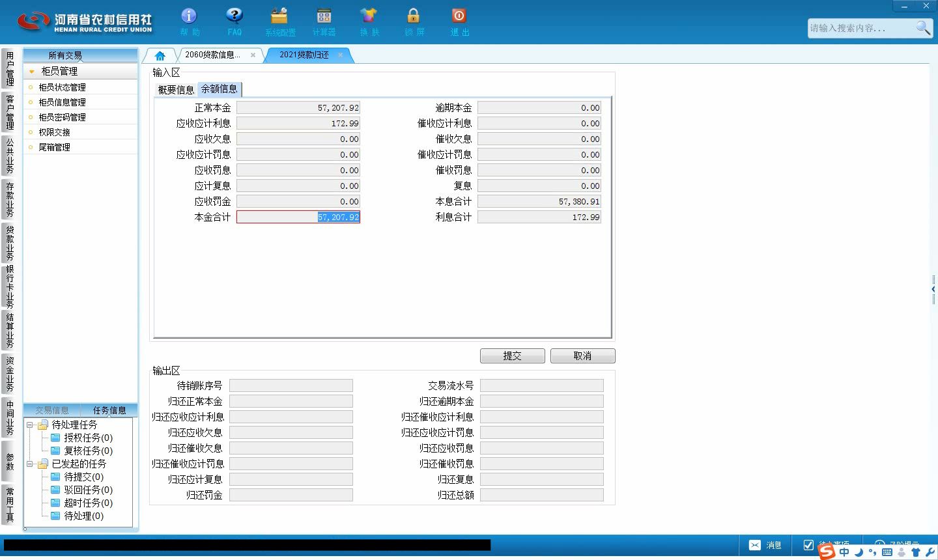The height and width of the screenshot is (560, 938).
Task: Switch to the 概要信息 tab
Action: click(x=176, y=90)
